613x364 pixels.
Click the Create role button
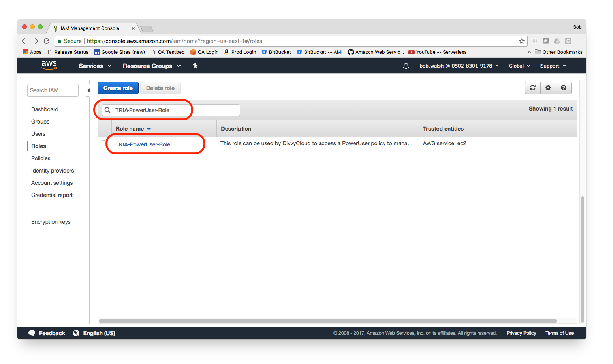[x=118, y=88]
